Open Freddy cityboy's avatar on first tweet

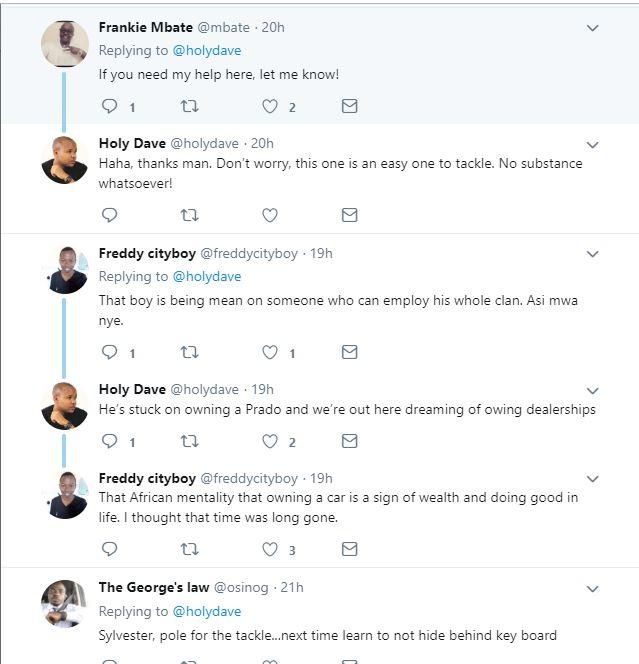point(65,270)
